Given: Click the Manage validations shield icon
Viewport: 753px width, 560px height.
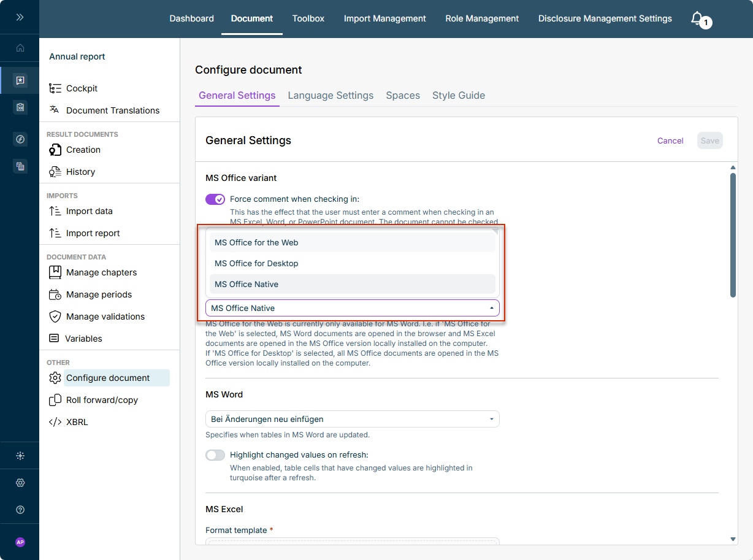Looking at the screenshot, I should (x=55, y=316).
